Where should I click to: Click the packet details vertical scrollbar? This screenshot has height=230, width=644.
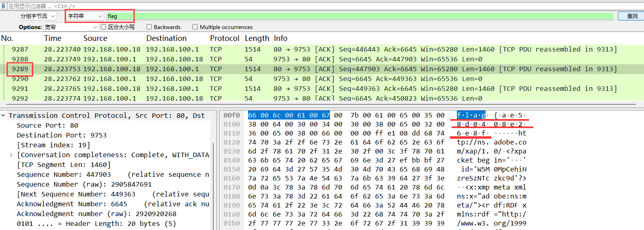point(213,186)
